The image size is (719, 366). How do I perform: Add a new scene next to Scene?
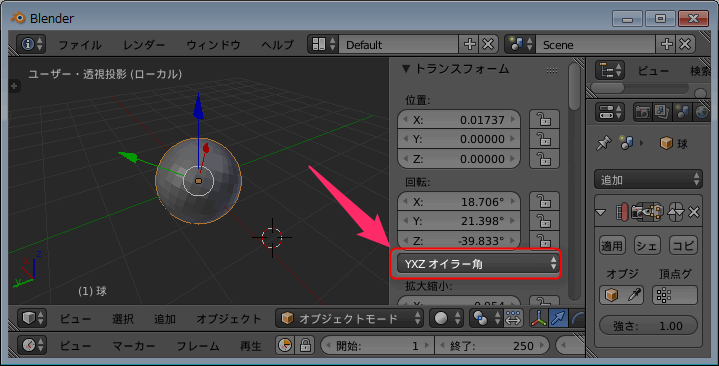point(667,44)
